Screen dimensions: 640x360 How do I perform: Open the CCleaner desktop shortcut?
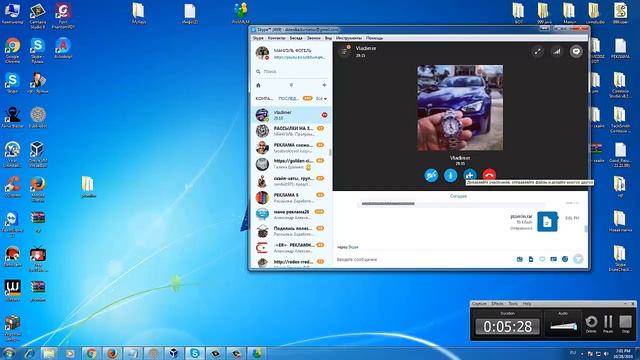13,187
